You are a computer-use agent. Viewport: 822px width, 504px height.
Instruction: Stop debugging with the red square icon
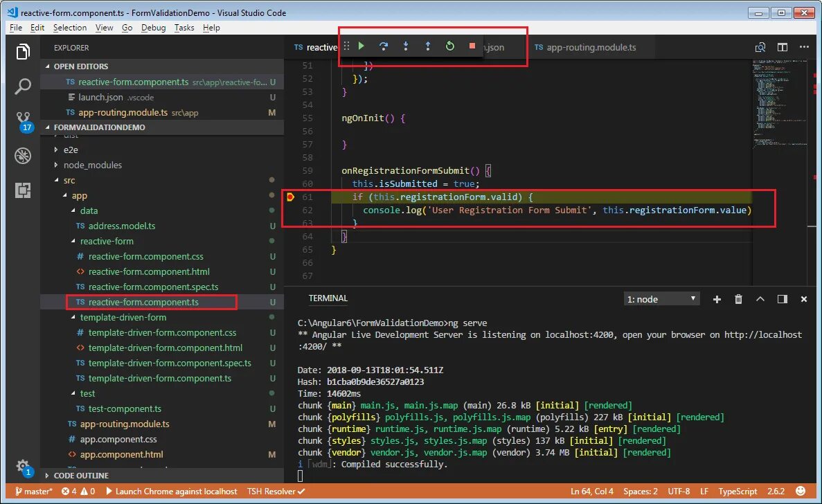point(472,46)
